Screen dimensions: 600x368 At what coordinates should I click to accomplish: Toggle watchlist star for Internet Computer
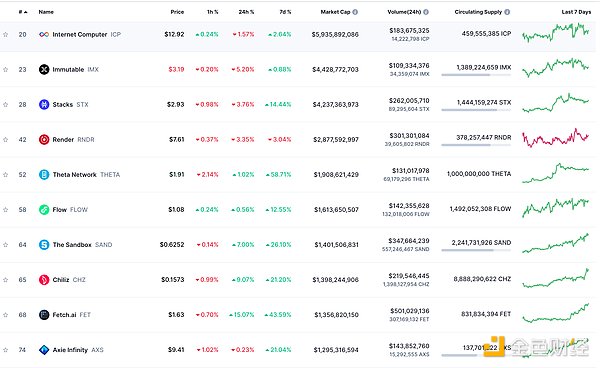tap(6, 34)
